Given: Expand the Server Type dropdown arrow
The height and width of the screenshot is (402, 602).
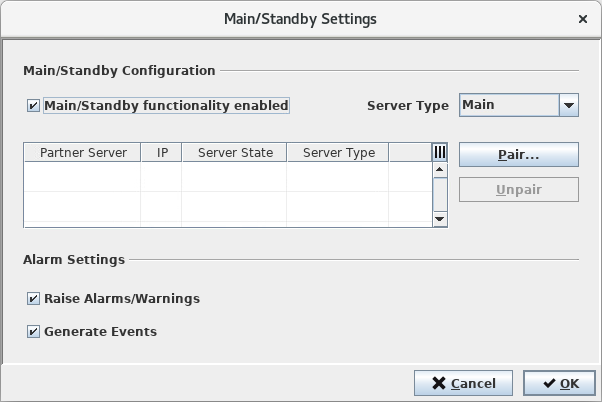Looking at the screenshot, I should pyautogui.click(x=568, y=105).
